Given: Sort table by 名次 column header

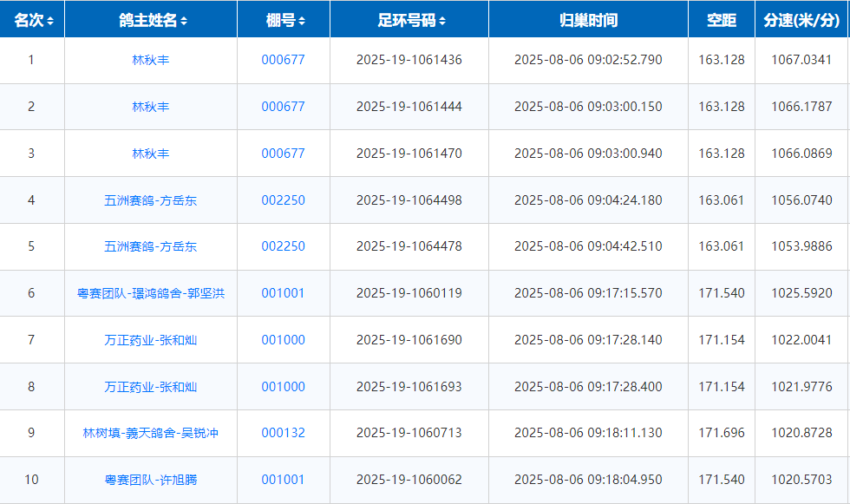Looking at the screenshot, I should click(32, 20).
